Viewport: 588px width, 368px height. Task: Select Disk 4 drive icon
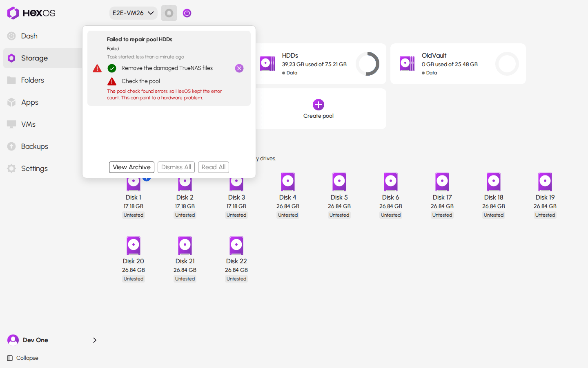[288, 182]
